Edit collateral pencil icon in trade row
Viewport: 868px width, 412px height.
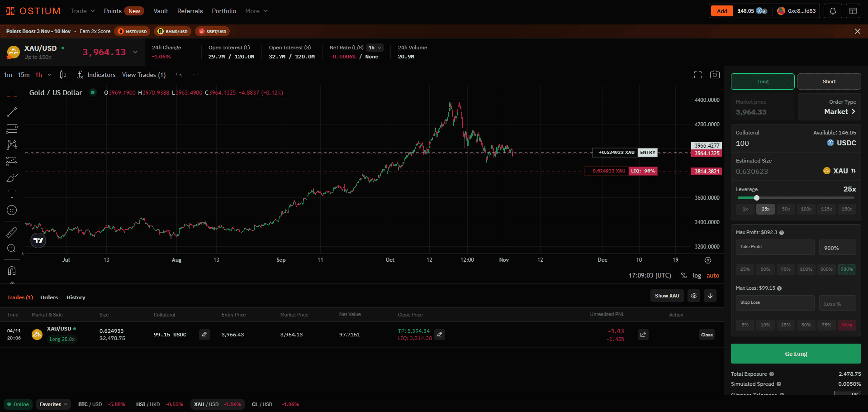coord(204,335)
